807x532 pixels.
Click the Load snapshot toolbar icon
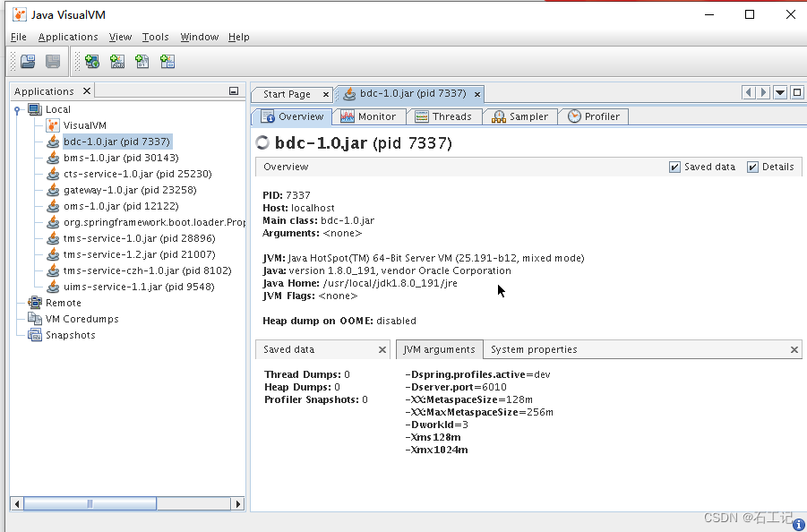pyautogui.click(x=28, y=62)
